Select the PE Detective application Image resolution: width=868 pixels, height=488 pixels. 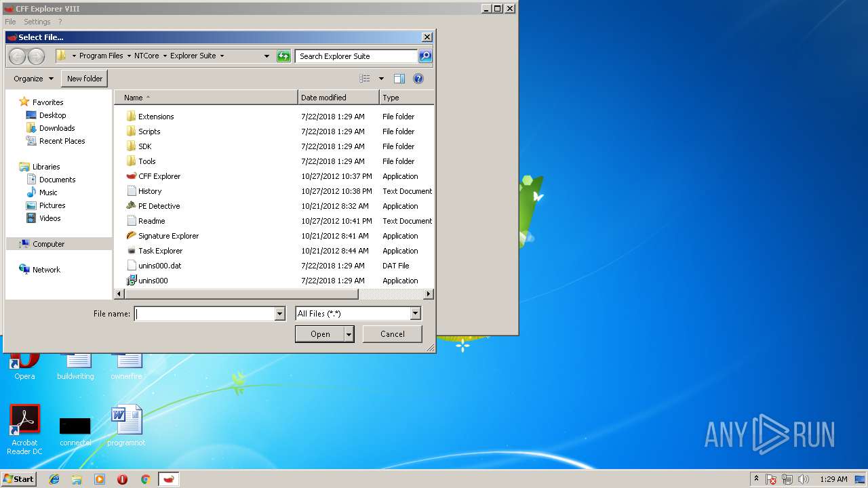[159, 206]
